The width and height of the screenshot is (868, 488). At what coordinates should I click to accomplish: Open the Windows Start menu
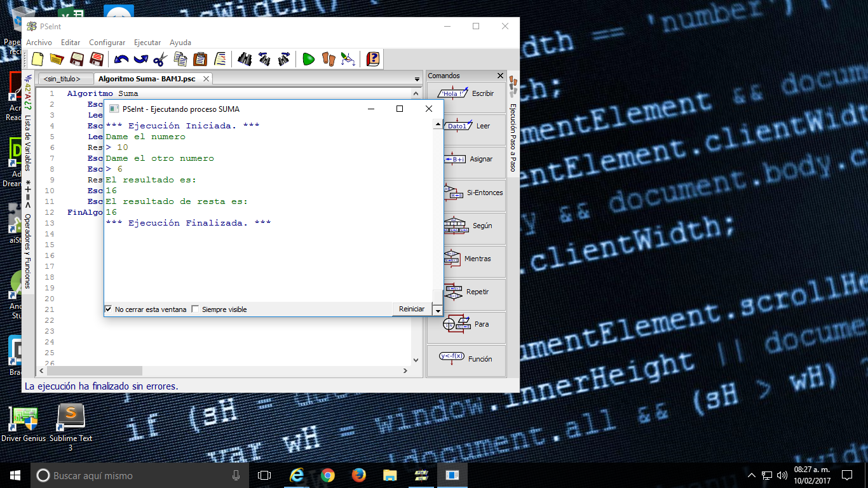14,475
